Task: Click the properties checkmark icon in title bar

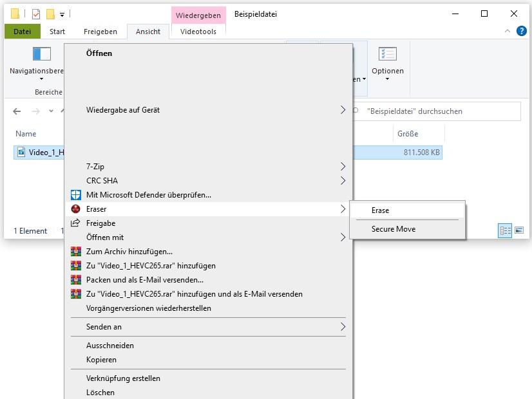Action: click(36, 14)
